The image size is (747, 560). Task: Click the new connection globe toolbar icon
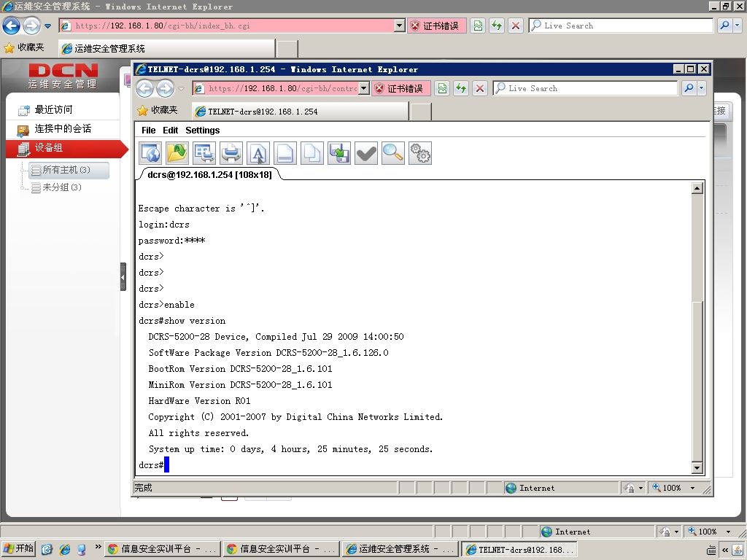click(150, 153)
